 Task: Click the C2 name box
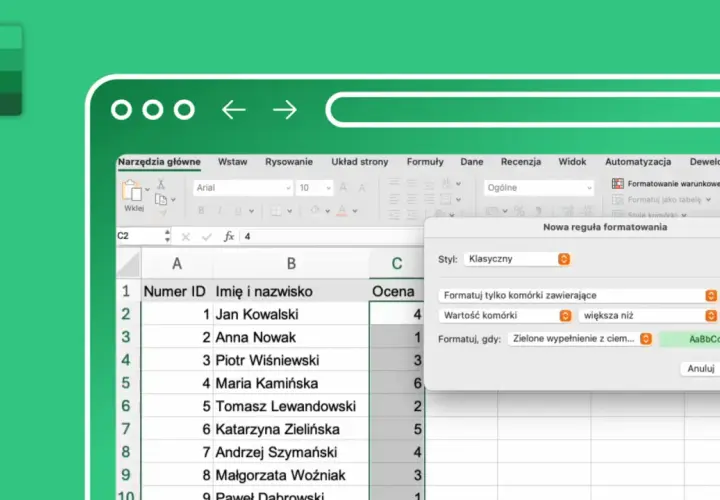(140, 236)
